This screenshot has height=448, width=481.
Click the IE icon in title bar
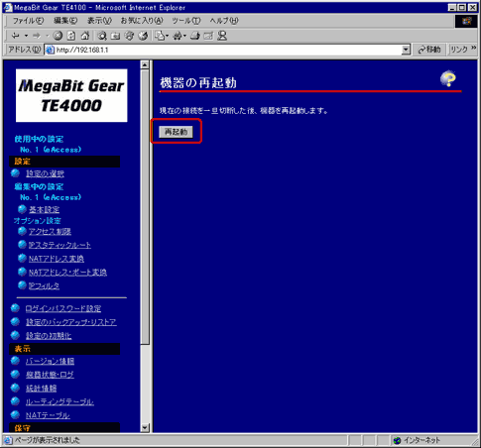pos(8,7)
